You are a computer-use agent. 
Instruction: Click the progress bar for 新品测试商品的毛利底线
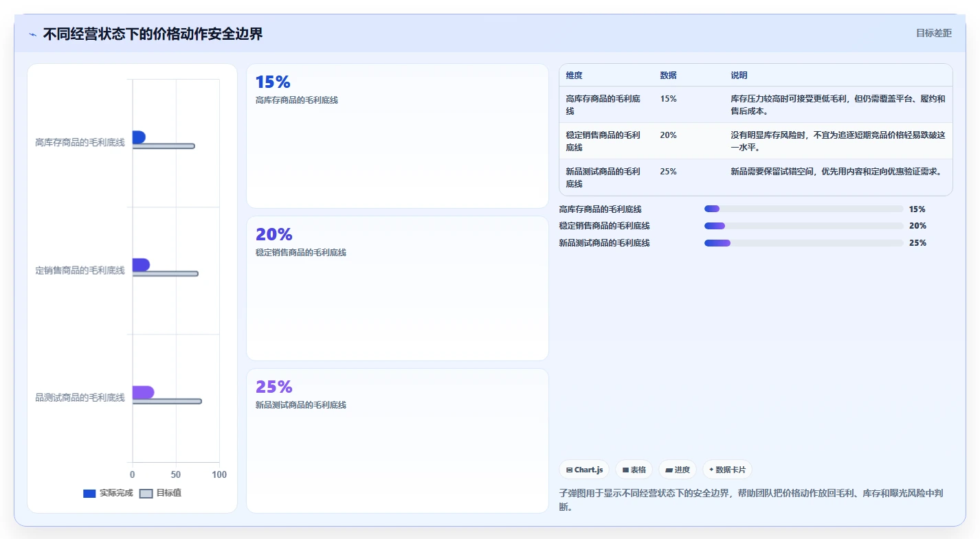click(x=803, y=242)
